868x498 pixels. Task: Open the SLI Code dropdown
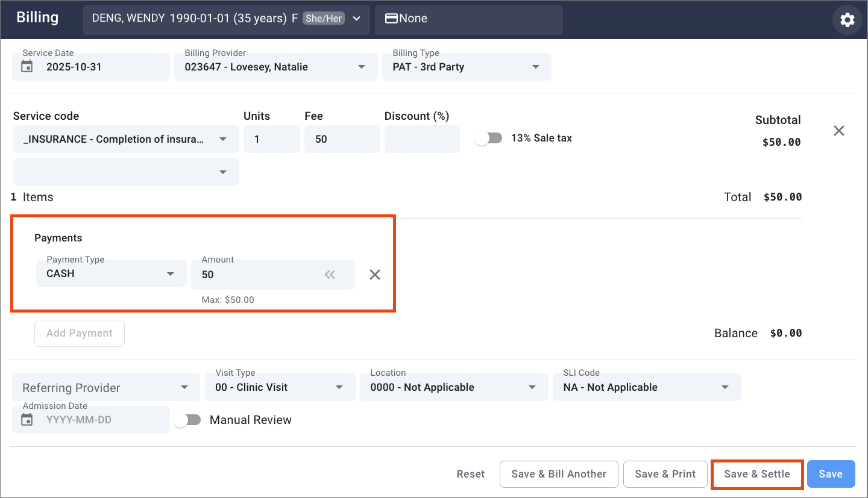click(647, 387)
